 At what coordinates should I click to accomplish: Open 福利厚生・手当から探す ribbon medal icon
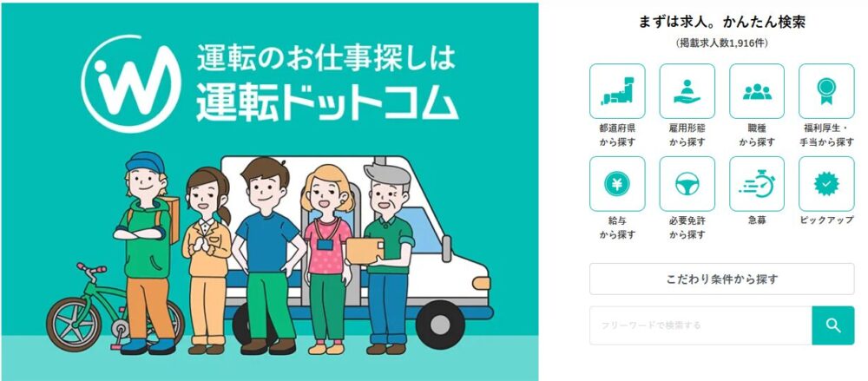(x=826, y=91)
